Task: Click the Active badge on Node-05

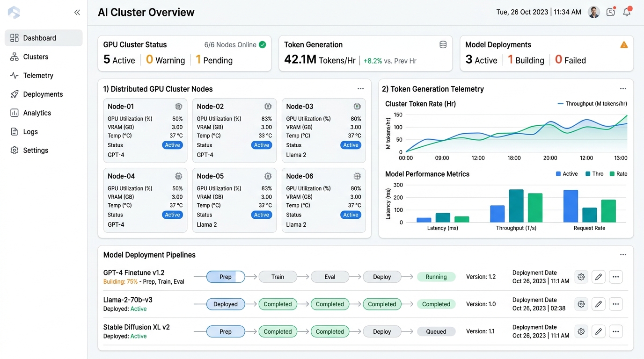Action: (262, 215)
